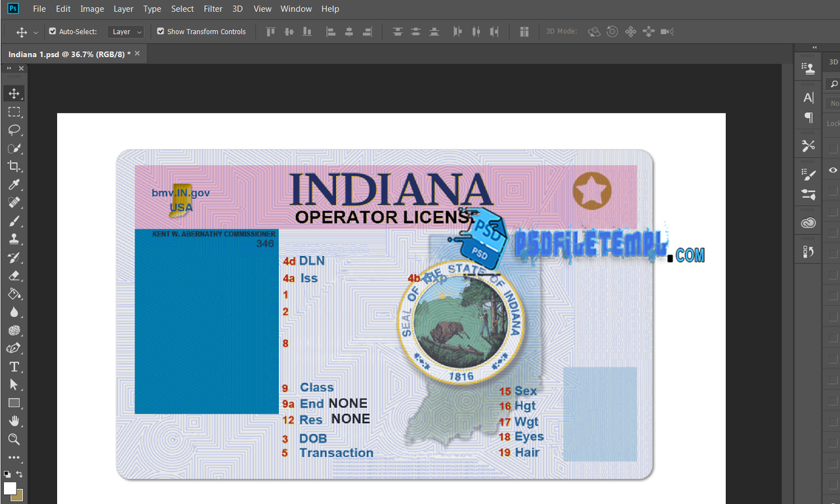Select the Paint Bucket tool
840x504 pixels.
[x=14, y=294]
